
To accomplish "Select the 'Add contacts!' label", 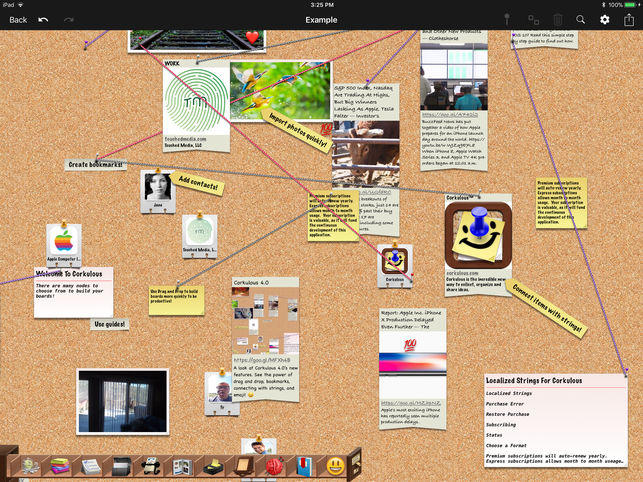I will pos(198,183).
